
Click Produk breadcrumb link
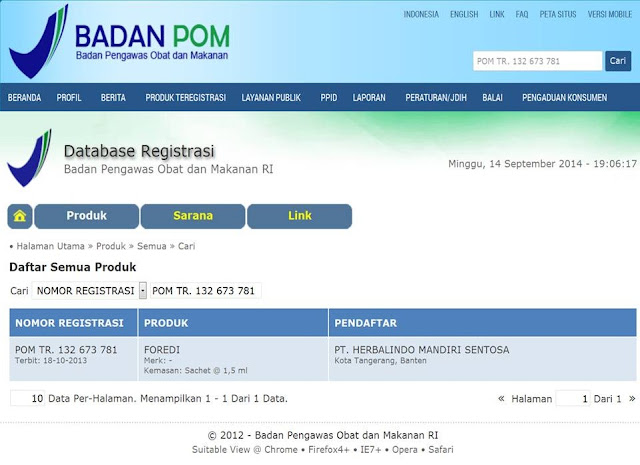pyautogui.click(x=111, y=246)
